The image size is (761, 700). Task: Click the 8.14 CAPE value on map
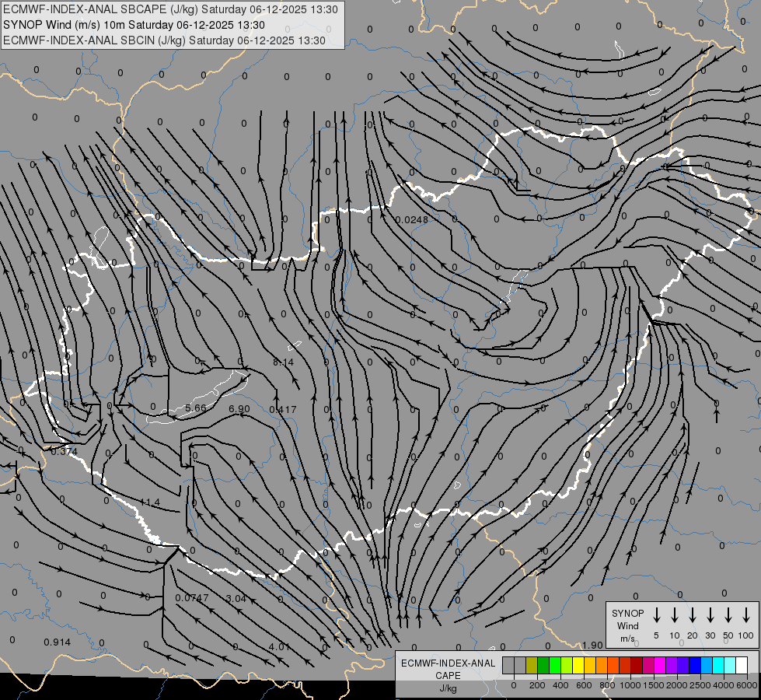pyautogui.click(x=283, y=362)
